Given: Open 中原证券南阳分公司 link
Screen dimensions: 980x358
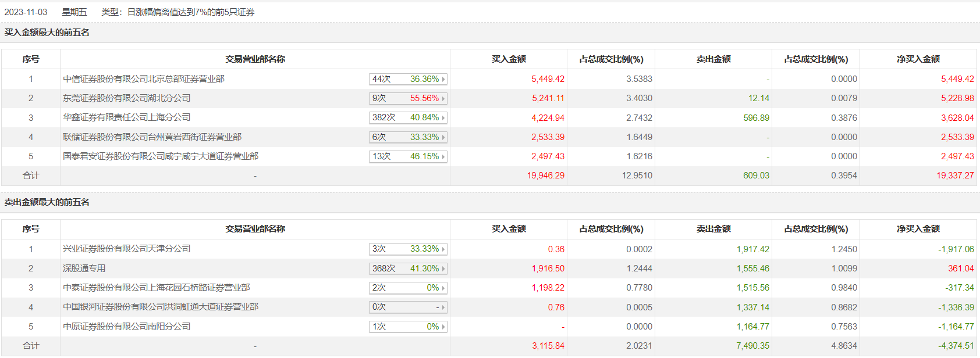Looking at the screenshot, I should [127, 327].
